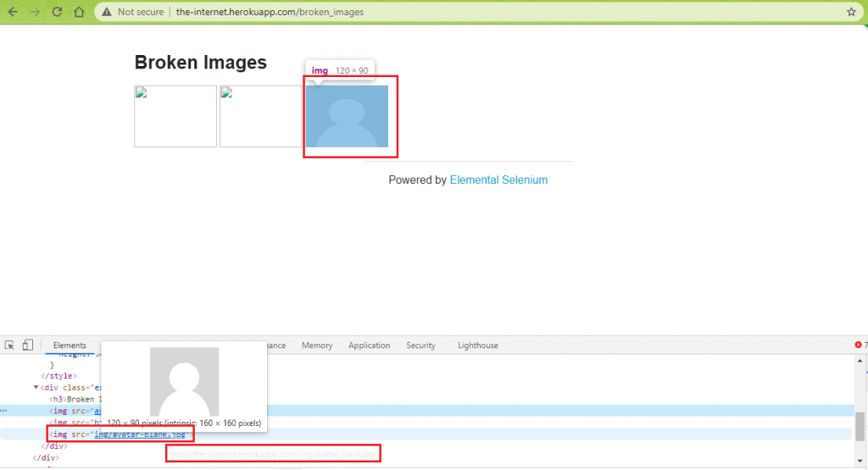Select the h3 Broken Images DOM row
Image resolution: width=868 pixels, height=470 pixels.
pos(75,399)
